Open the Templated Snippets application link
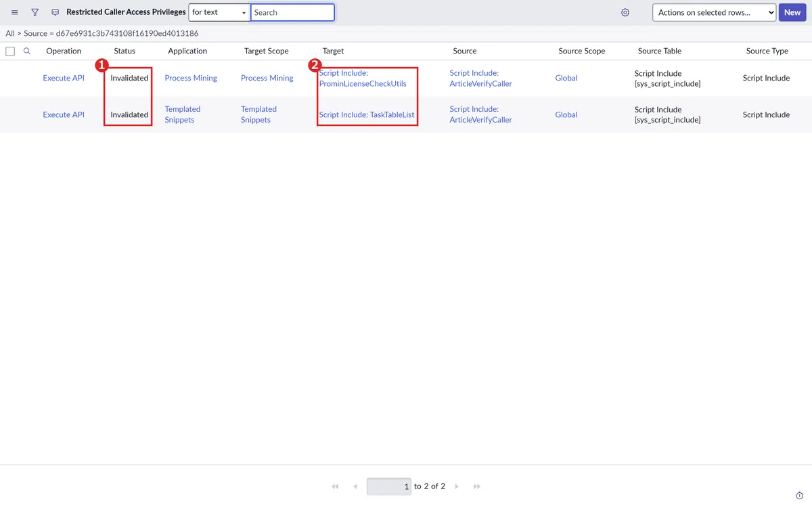Screen dimensions: 812x508 tap(183, 114)
